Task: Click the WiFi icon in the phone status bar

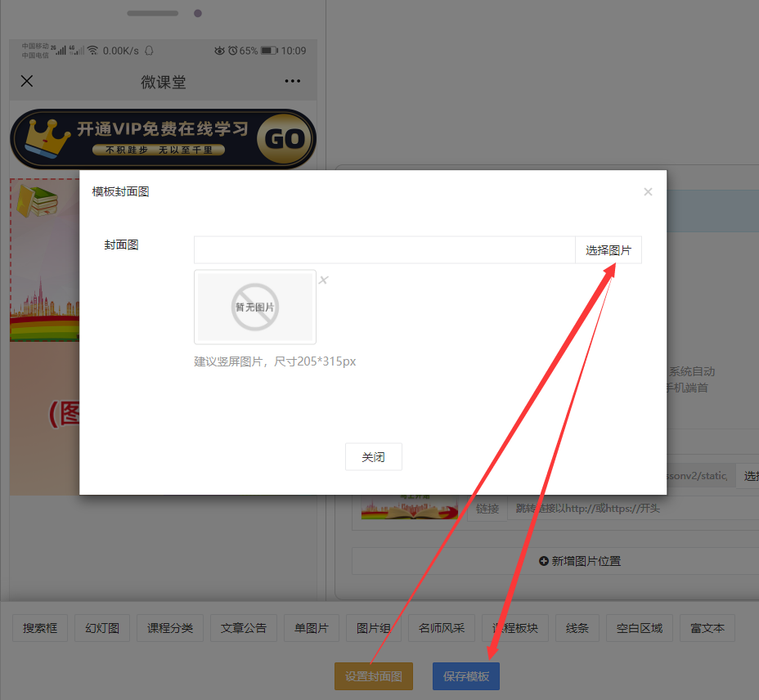Action: (x=93, y=51)
